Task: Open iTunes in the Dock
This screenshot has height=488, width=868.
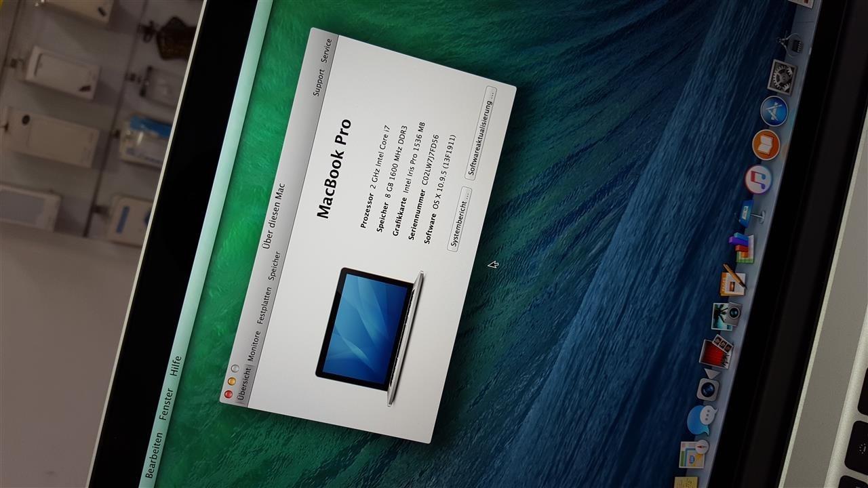Action: (758, 180)
